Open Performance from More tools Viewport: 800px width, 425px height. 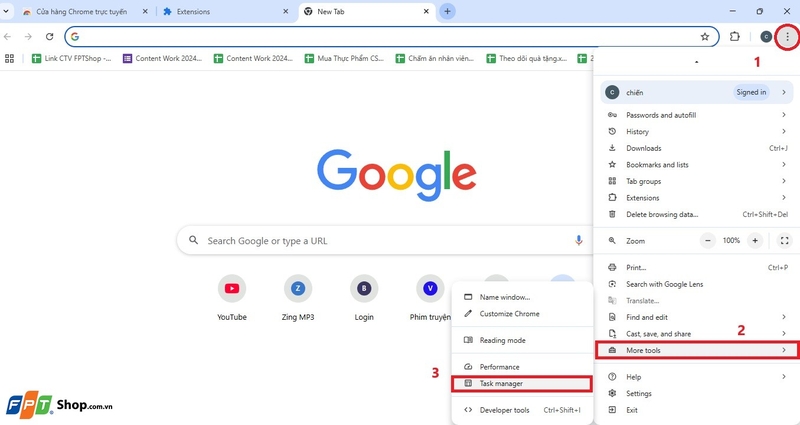(x=522, y=367)
